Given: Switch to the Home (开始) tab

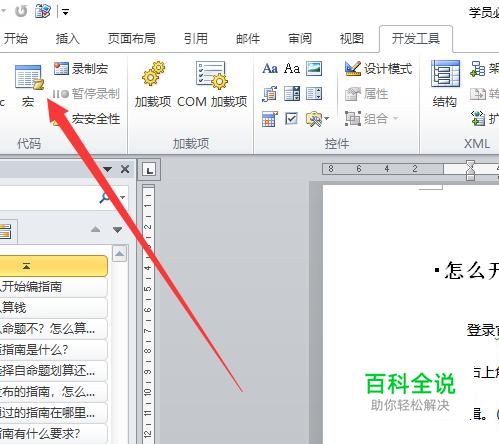Looking at the screenshot, I should tap(15, 39).
